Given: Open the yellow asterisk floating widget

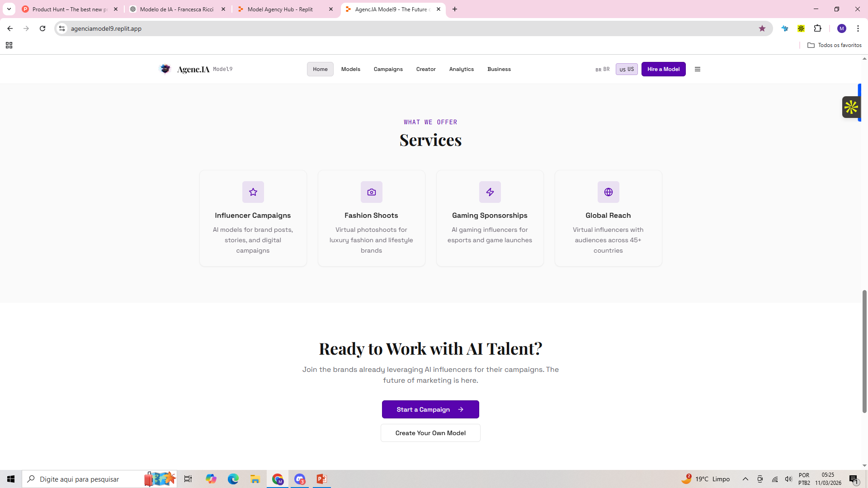Looking at the screenshot, I should pos(851,107).
